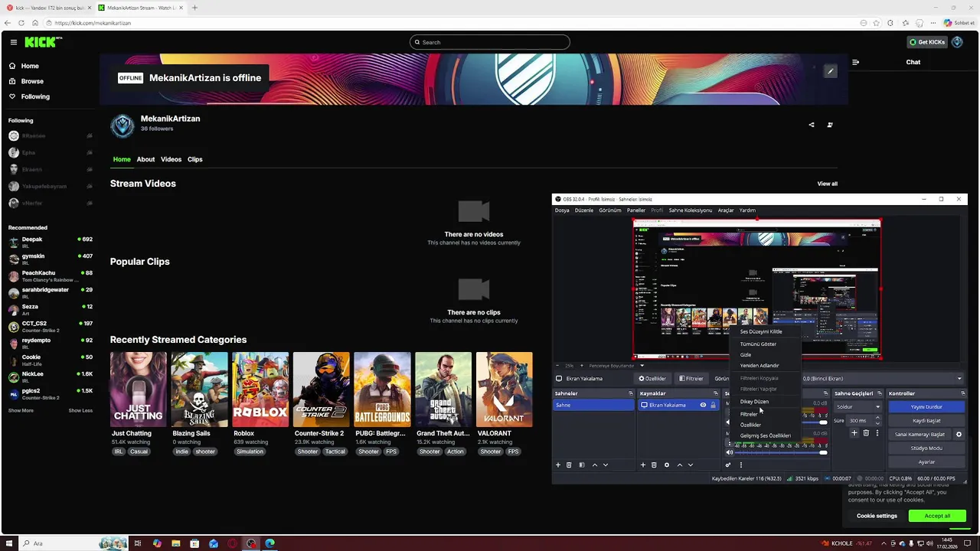Open virtual camera settings gear icon
The image size is (980, 551).
[x=959, y=434]
